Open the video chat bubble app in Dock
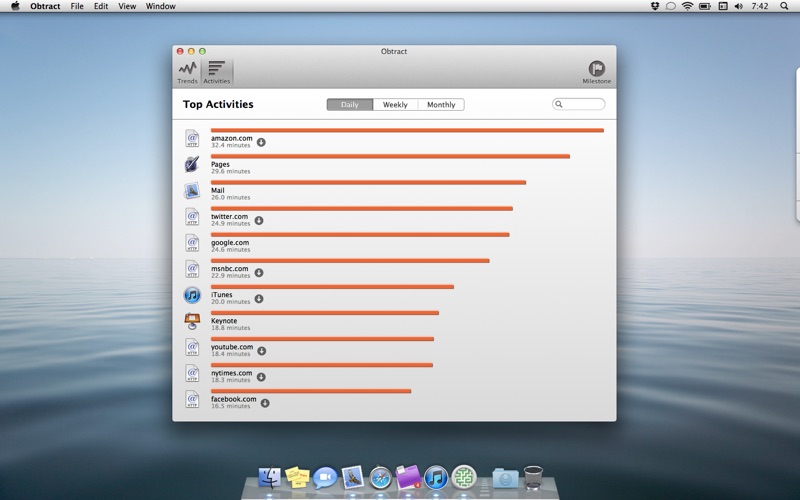The width and height of the screenshot is (800, 500). pyautogui.click(x=325, y=478)
